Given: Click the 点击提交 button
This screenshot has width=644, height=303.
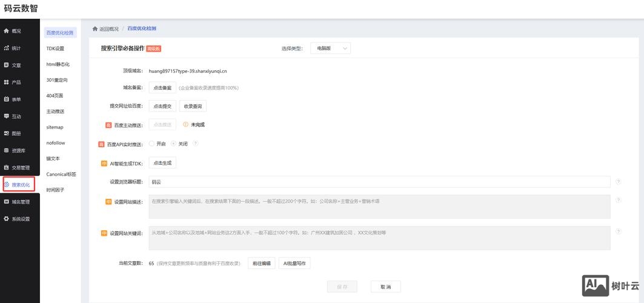Looking at the screenshot, I should point(162,106).
